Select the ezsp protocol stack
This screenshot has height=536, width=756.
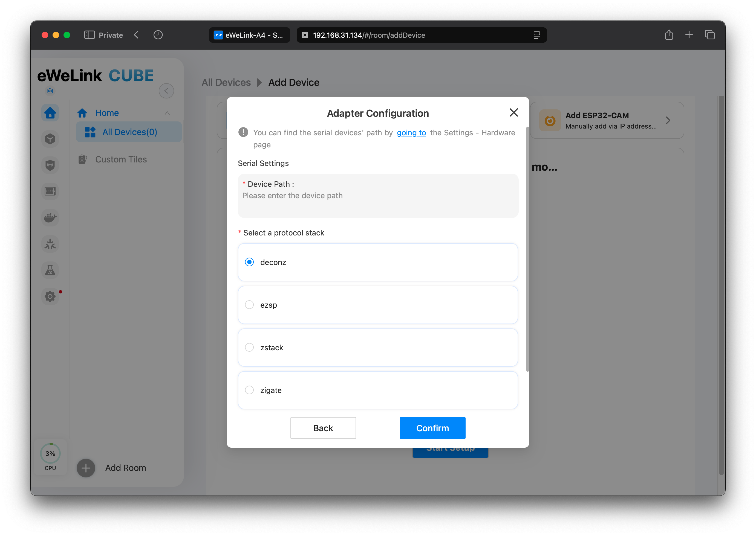[x=249, y=305]
